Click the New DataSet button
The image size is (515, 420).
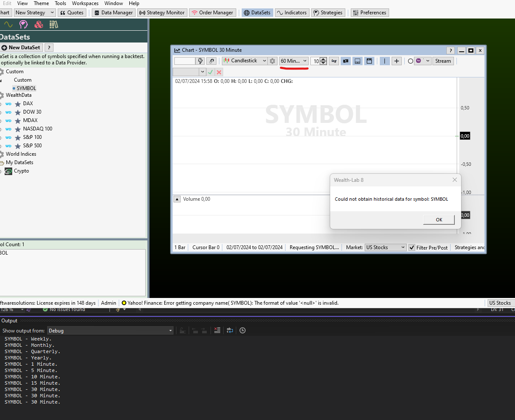pyautogui.click(x=21, y=48)
